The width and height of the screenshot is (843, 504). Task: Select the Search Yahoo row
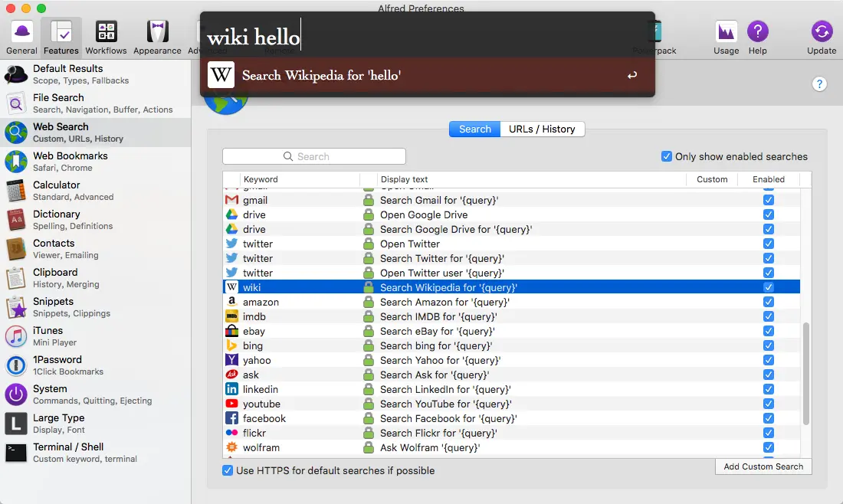[511, 360]
